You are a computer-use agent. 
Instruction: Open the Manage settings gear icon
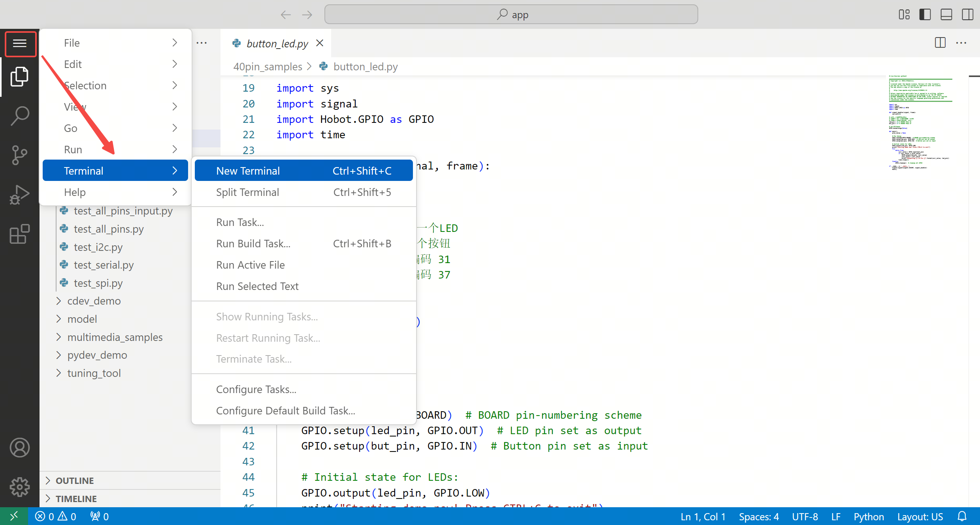pos(19,487)
